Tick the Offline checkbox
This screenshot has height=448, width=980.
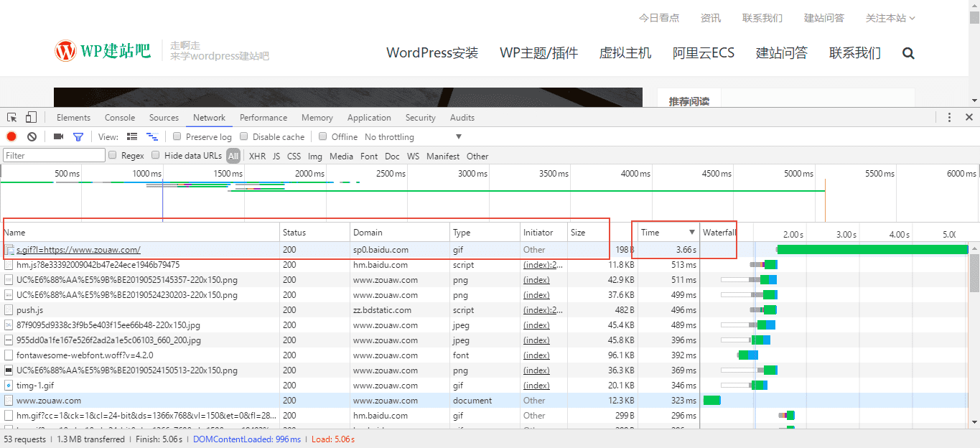pos(323,136)
